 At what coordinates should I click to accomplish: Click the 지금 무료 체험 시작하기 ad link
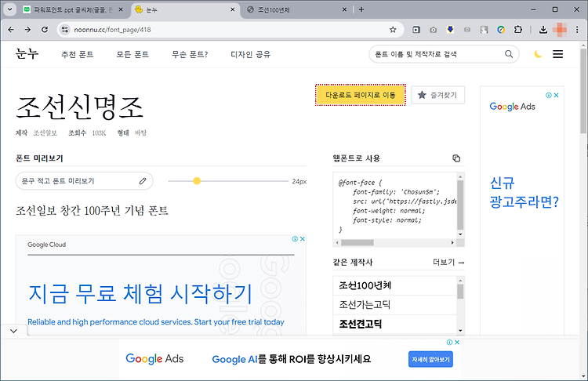(x=140, y=293)
